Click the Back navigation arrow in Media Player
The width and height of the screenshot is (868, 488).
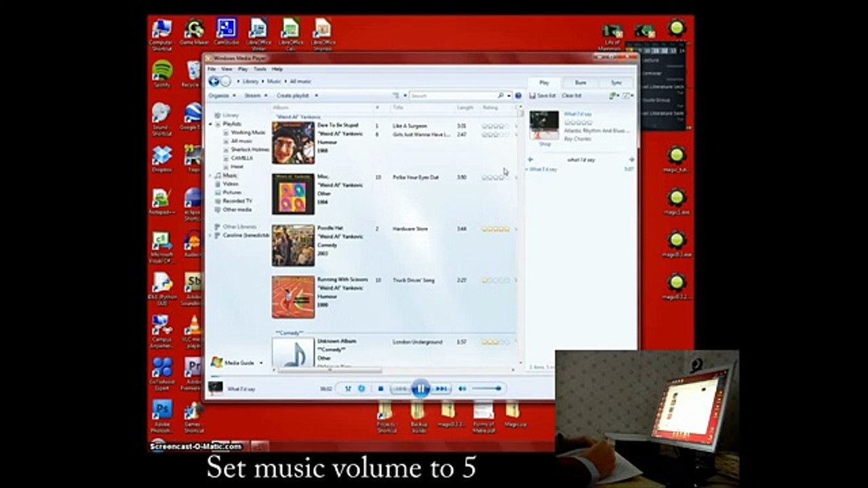point(214,81)
